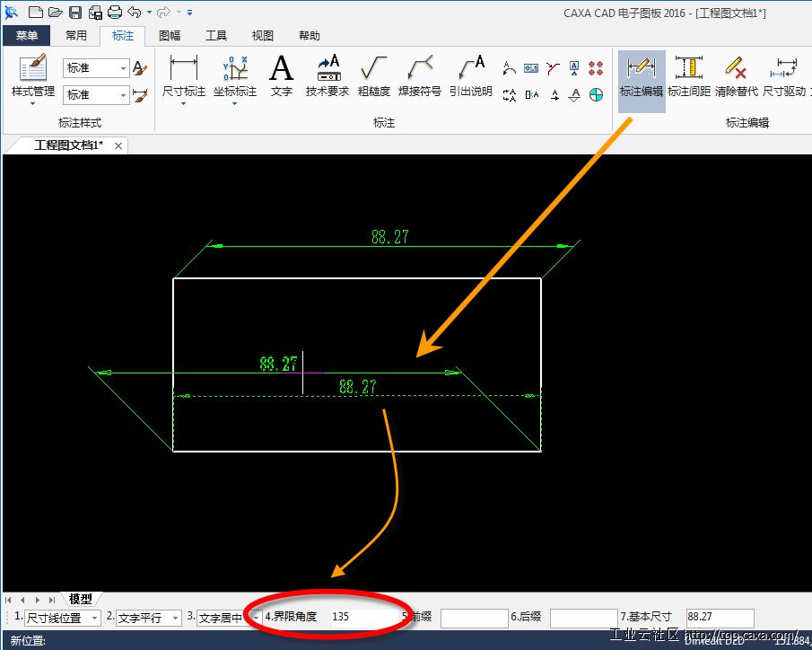Activate the 标注编辑 annotation edit tool
This screenshot has width=812, height=650.
click(x=641, y=75)
